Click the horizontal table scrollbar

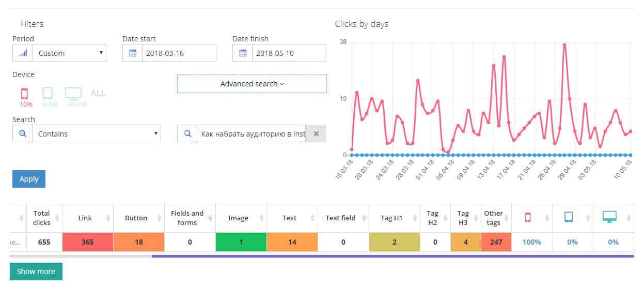[392, 255]
